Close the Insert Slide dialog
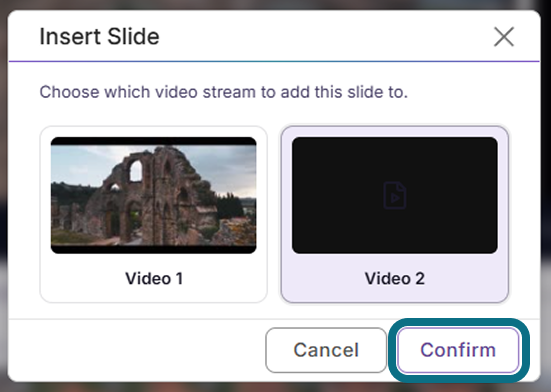Viewport: 551px width, 392px height. tap(504, 37)
